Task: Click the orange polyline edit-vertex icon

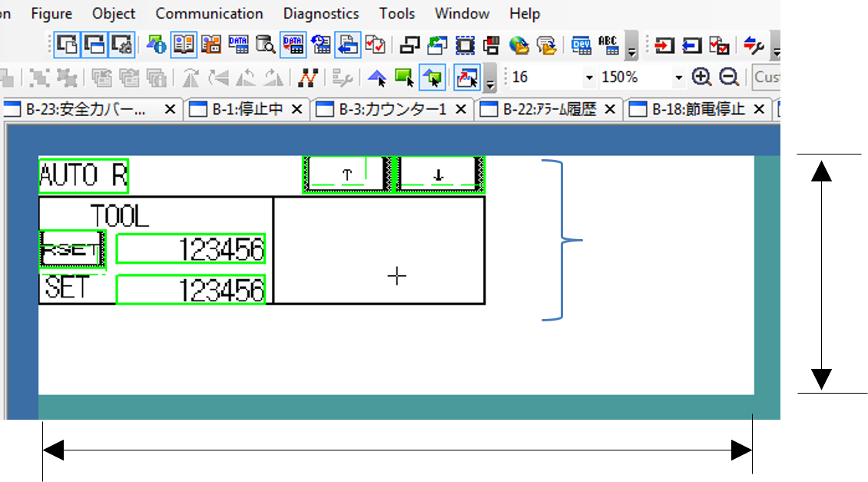Action: click(307, 78)
